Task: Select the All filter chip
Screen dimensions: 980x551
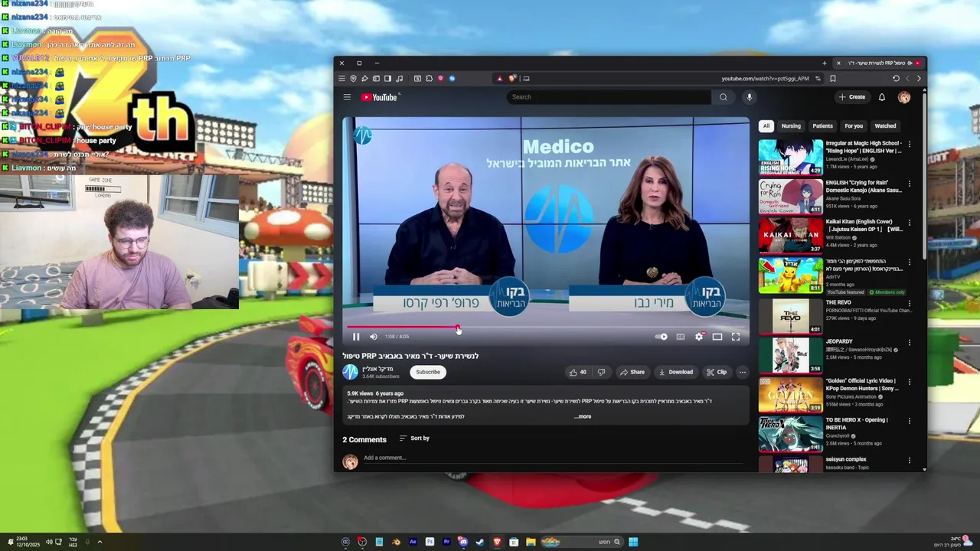Action: (766, 126)
